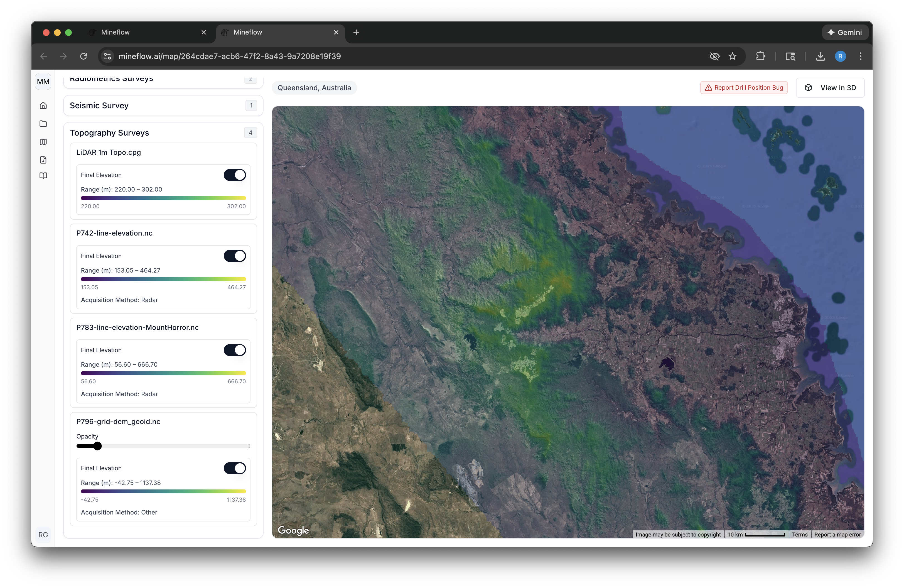Click the Terms link on the map
The image size is (904, 588).
tap(800, 534)
